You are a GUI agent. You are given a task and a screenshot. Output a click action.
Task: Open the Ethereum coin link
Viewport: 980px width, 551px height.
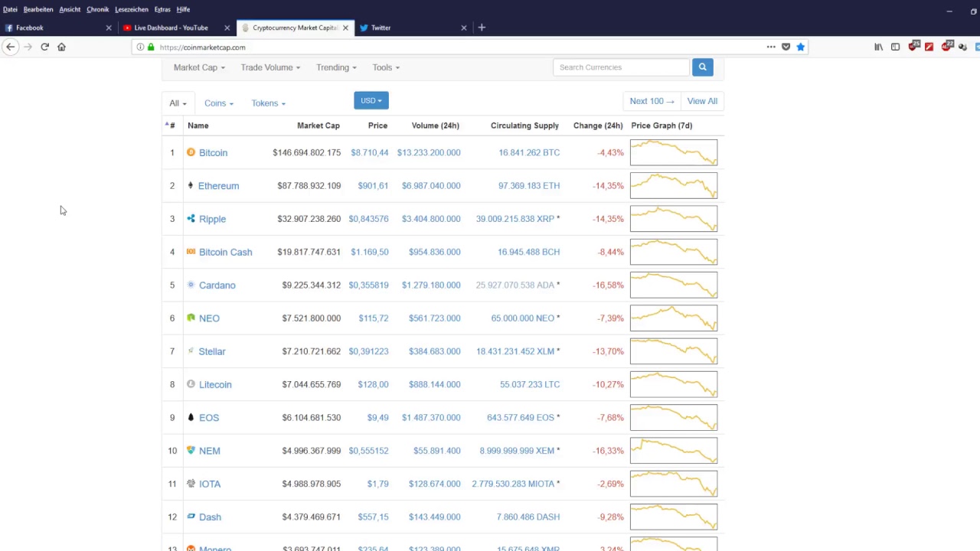tap(218, 185)
